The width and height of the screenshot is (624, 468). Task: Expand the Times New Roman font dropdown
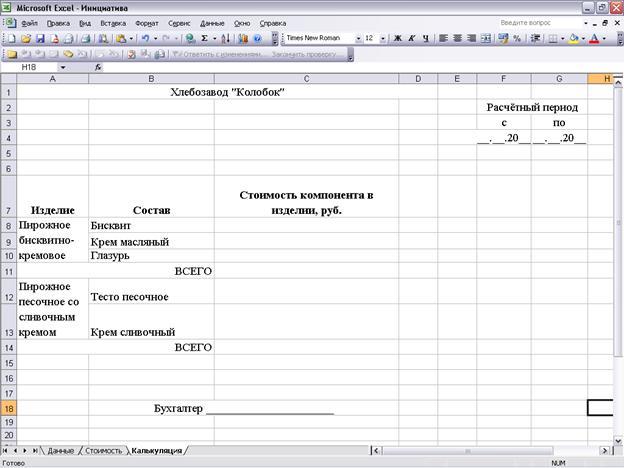(x=356, y=38)
